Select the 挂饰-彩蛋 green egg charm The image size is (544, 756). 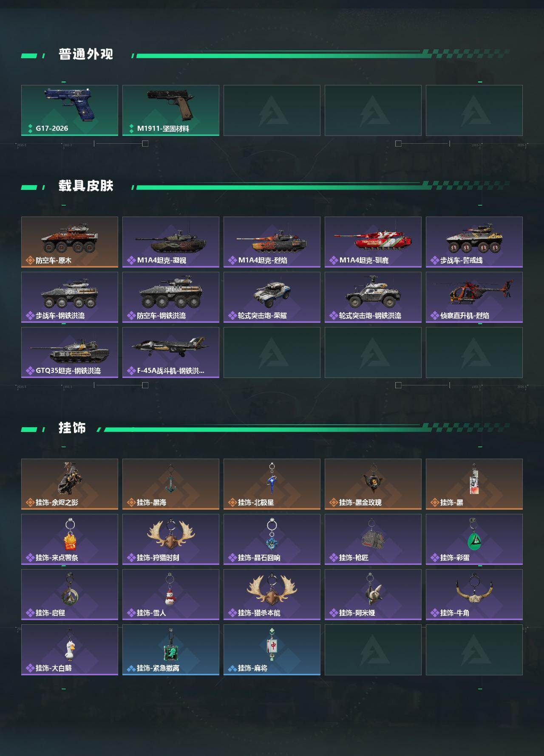474,539
